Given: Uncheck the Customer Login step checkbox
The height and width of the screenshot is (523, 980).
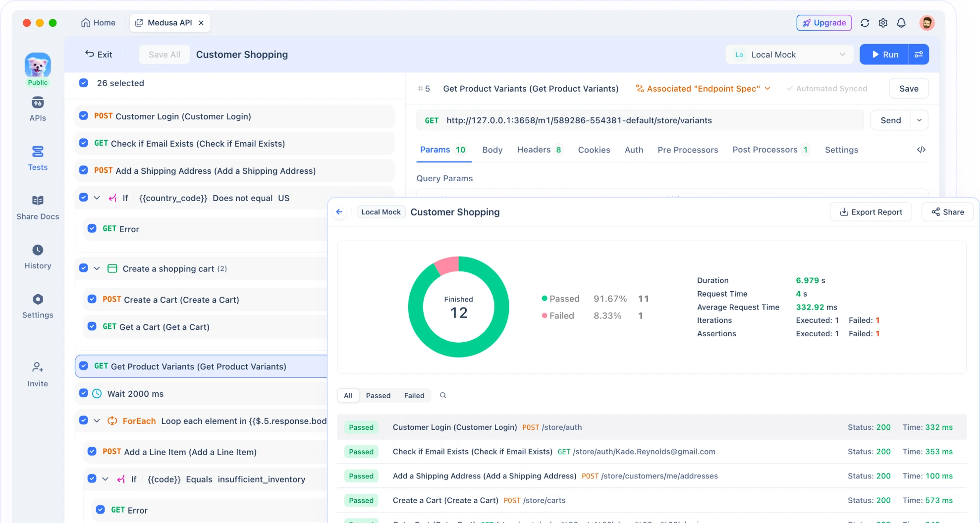Looking at the screenshot, I should click(x=84, y=116).
